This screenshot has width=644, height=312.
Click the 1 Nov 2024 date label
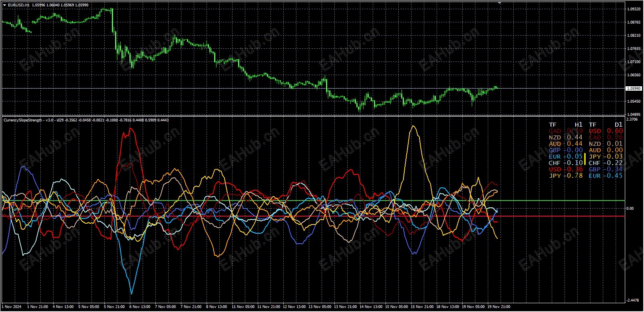pyautogui.click(x=12, y=307)
